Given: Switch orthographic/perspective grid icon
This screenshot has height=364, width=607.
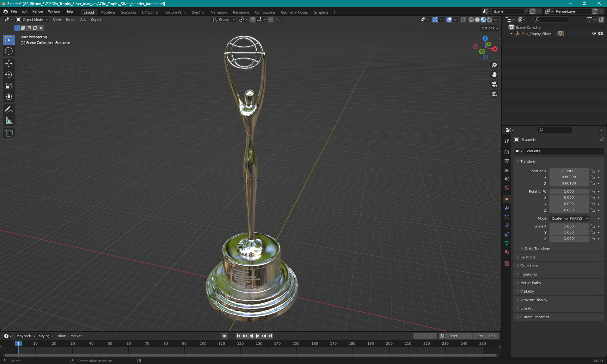Looking at the screenshot, I should point(494,94).
